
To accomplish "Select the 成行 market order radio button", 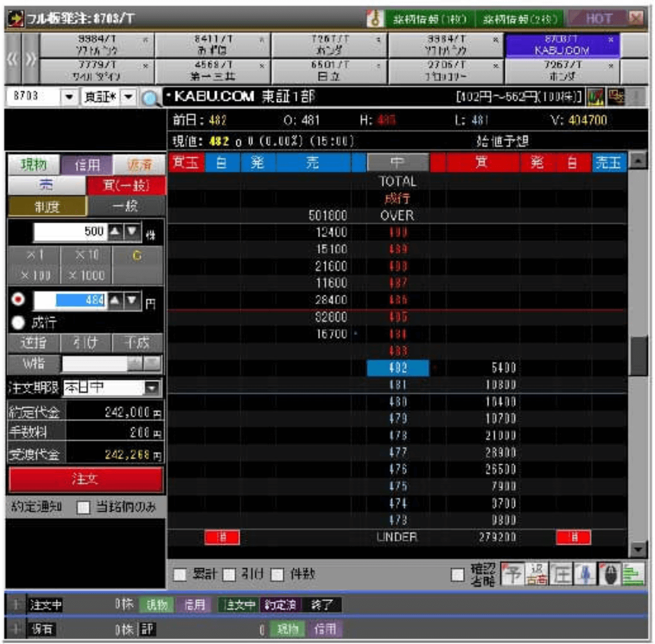I will [19, 322].
